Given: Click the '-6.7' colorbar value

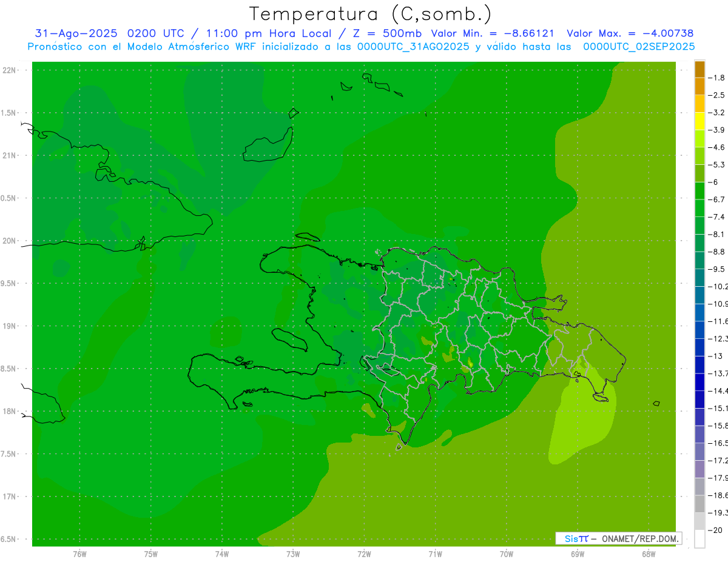Looking at the screenshot, I should coord(716,199).
